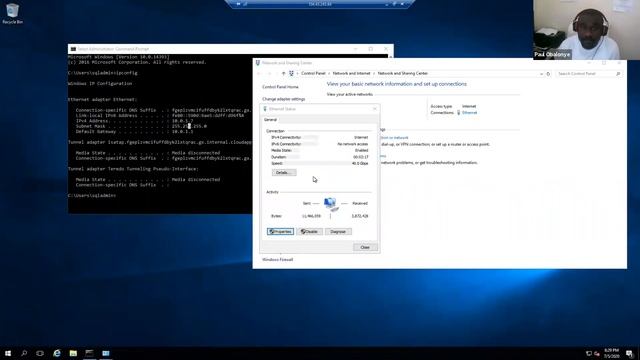Click 'View your basic network information' heading

tap(397, 84)
